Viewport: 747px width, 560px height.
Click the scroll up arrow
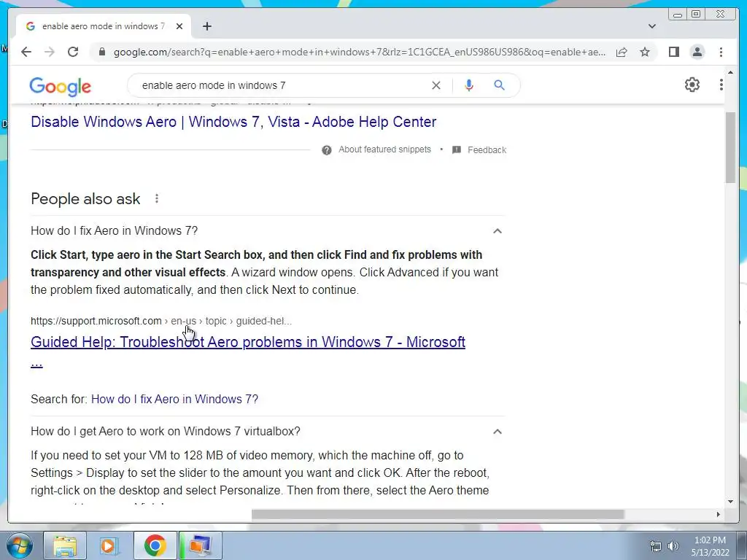pyautogui.click(x=730, y=72)
